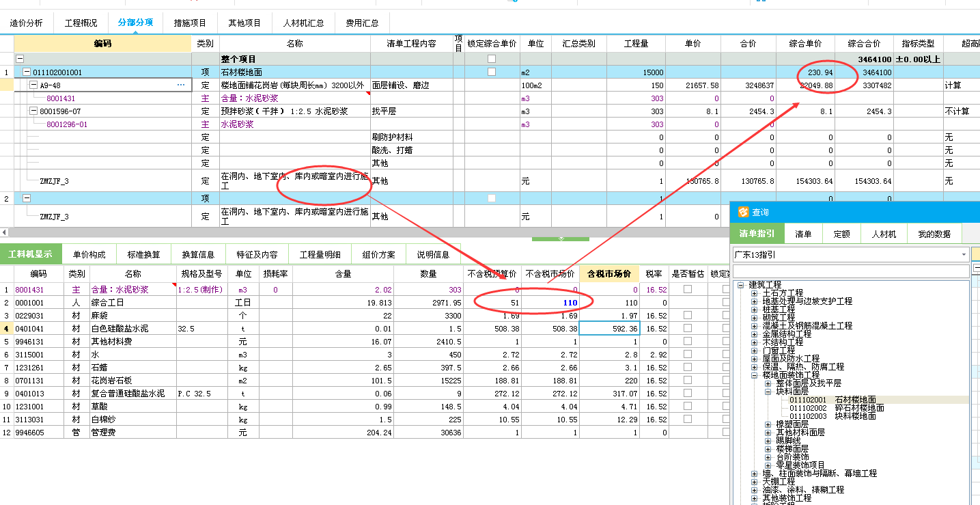Open 措施项目 tab
Screen dimensions: 980x505
(190, 23)
